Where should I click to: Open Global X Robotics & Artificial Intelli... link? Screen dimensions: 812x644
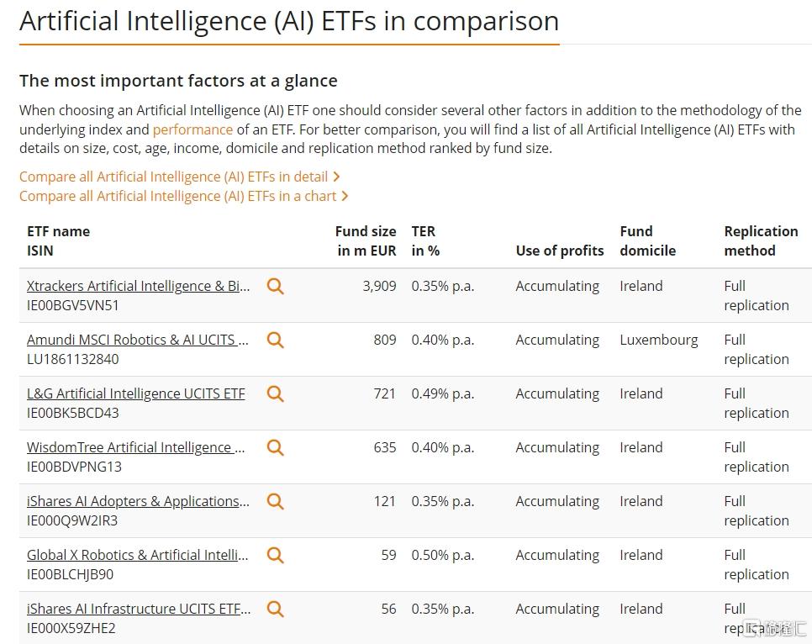pyautogui.click(x=138, y=556)
